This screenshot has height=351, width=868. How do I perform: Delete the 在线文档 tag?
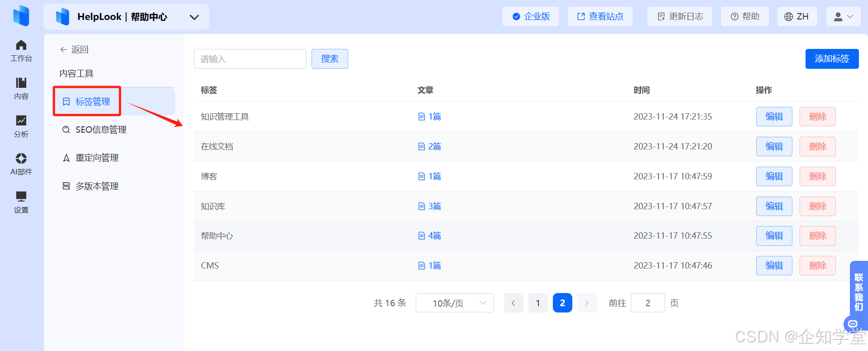click(817, 147)
